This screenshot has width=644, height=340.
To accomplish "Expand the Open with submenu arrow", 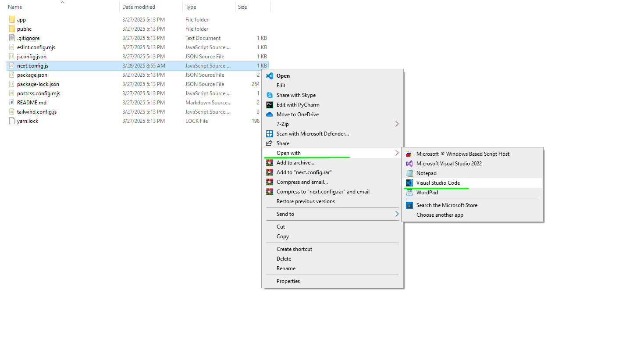I will pos(397,153).
